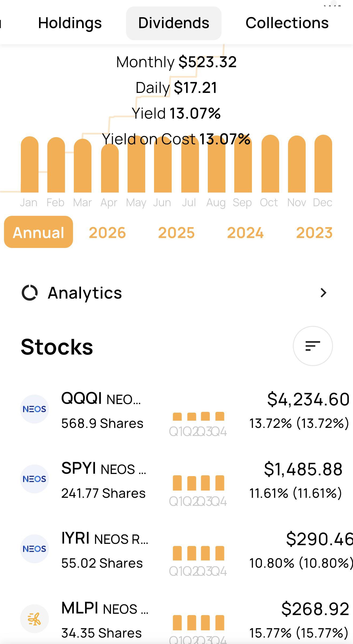Select the December dividend bar
This screenshot has width=353, height=644.
(x=323, y=164)
